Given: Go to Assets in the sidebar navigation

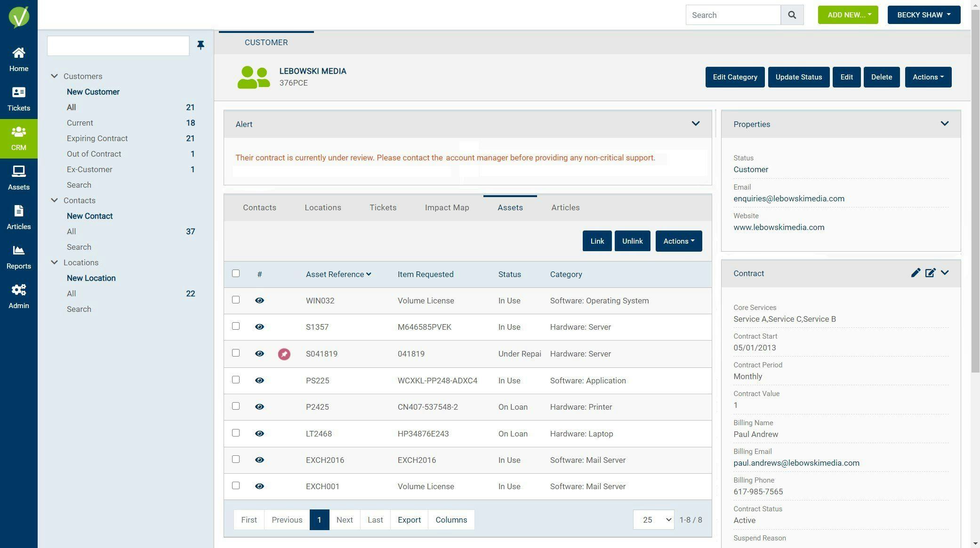Looking at the screenshot, I should point(18,178).
